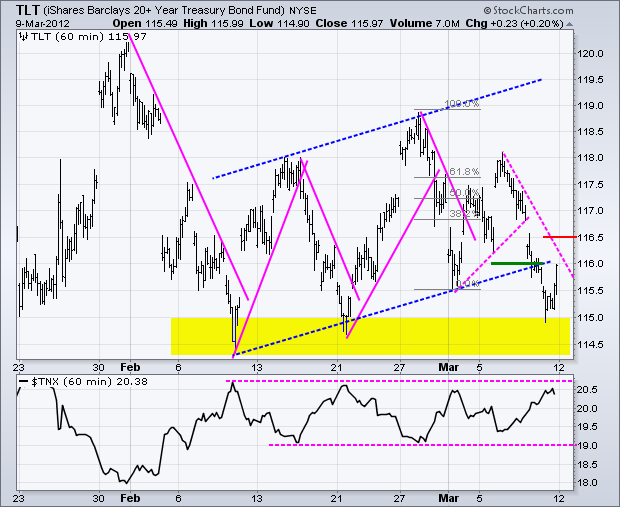Click the 20.5 label on TNX axis

(x=586, y=390)
